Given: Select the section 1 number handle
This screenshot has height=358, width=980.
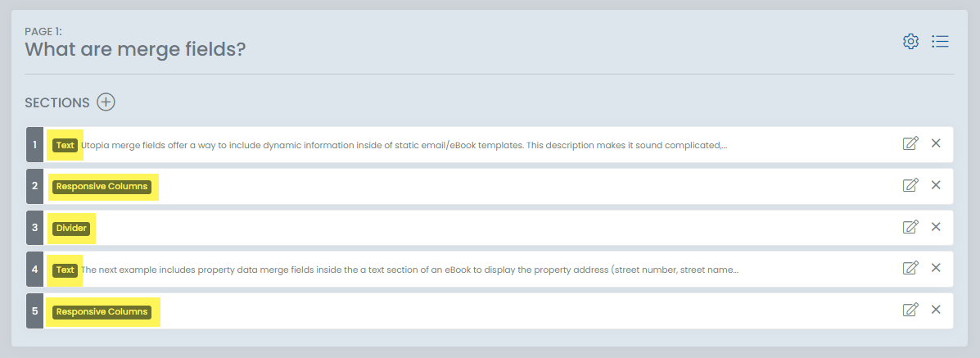Looking at the screenshot, I should 34,145.
